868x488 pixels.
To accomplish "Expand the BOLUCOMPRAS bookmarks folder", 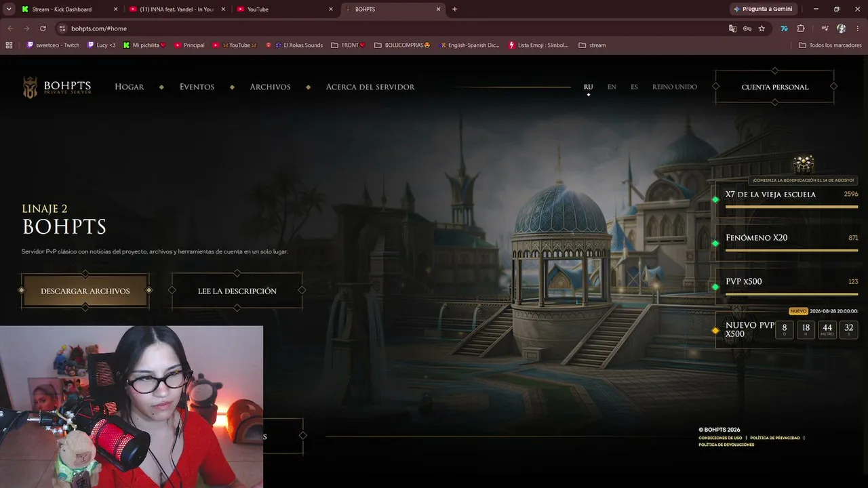I will (x=402, y=45).
